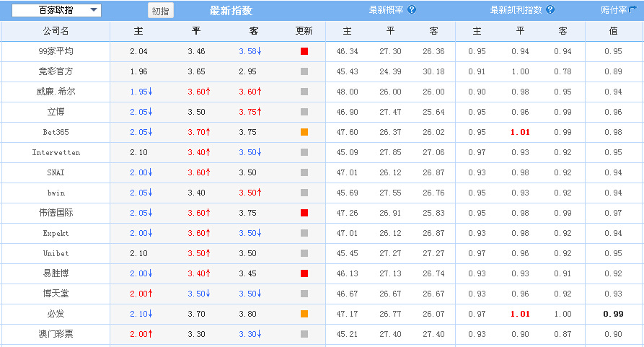The height and width of the screenshot is (347, 644).
Task: Click the help icon next to 最新概率
Action: pyautogui.click(x=412, y=10)
